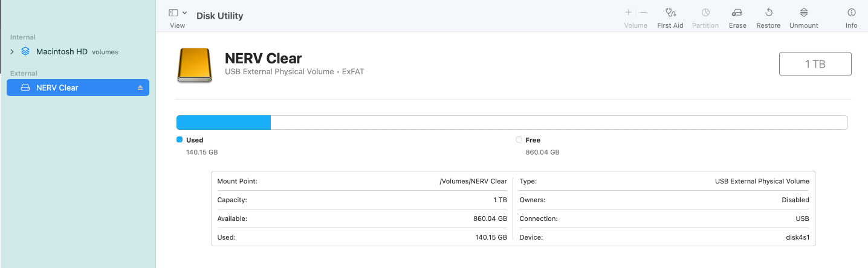This screenshot has height=268, width=868.
Task: Click the 'USB External Physical Volume • ExFAT' subtitle
Action: tap(294, 72)
